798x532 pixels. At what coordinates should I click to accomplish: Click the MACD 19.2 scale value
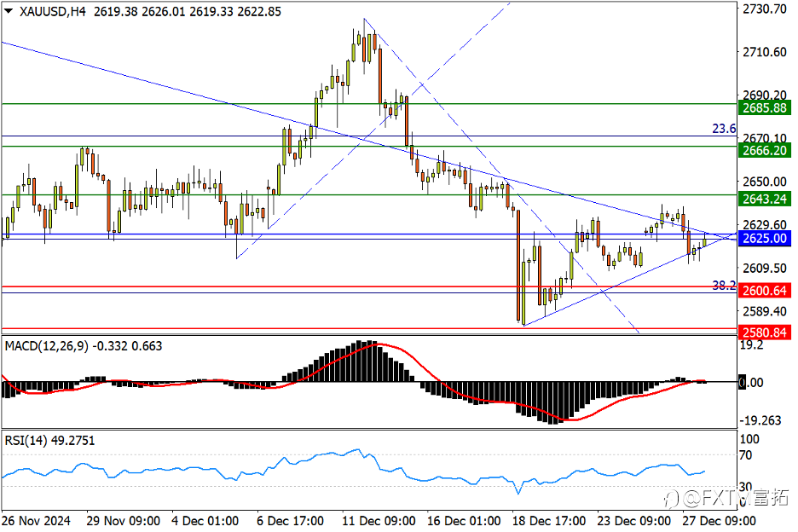[x=752, y=344]
